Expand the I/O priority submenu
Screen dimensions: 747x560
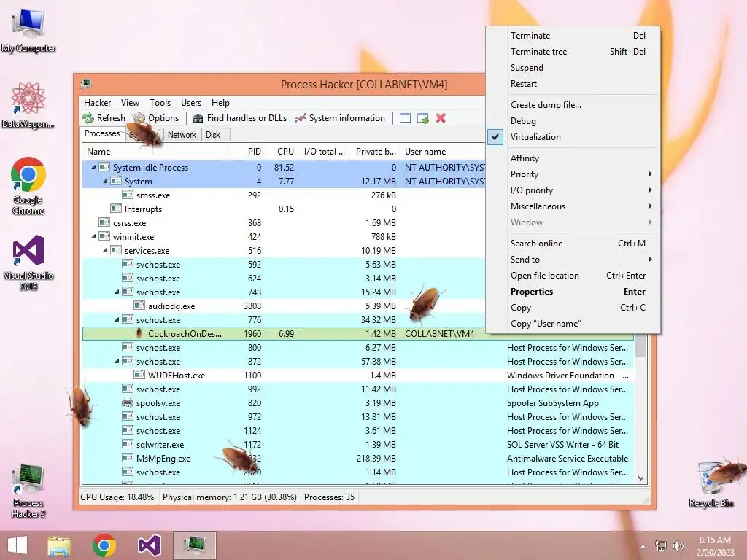click(573, 190)
